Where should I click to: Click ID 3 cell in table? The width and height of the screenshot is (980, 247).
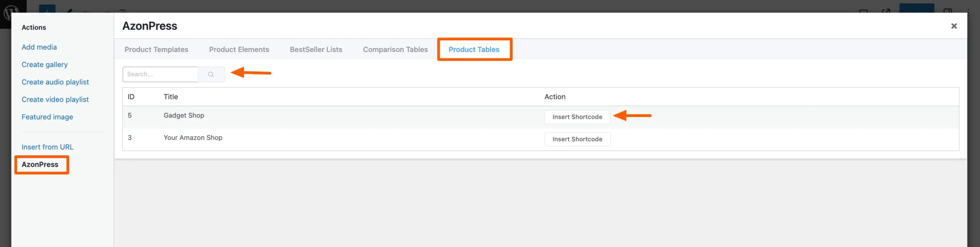[x=130, y=138]
